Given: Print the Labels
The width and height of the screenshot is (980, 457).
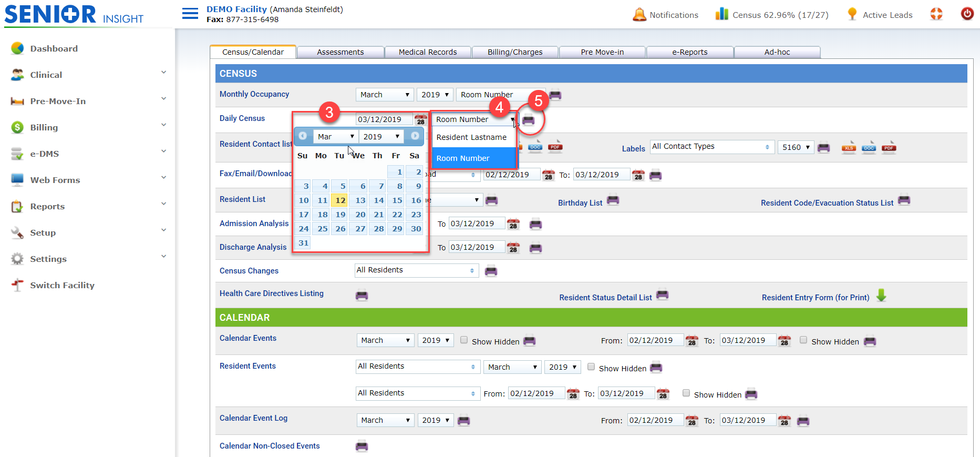Looking at the screenshot, I should coord(824,148).
